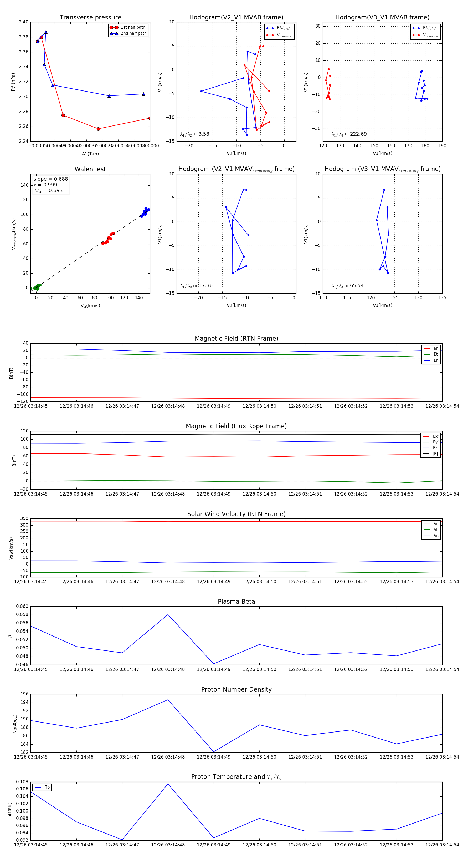Image resolution: width=473 pixels, height=868 pixels.
Task: Select the λ1/λ3 ≈ 222.69 annotation
Action: point(349,134)
